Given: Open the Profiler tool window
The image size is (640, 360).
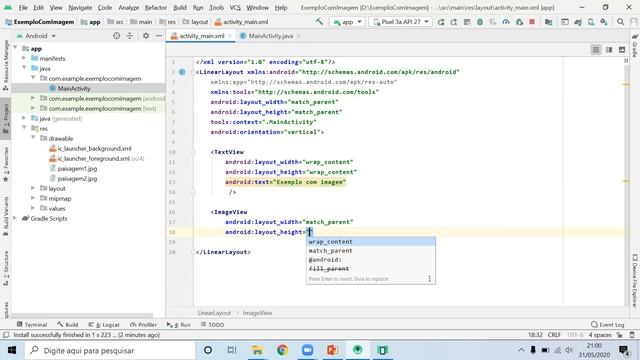Looking at the screenshot, I should tap(143, 324).
